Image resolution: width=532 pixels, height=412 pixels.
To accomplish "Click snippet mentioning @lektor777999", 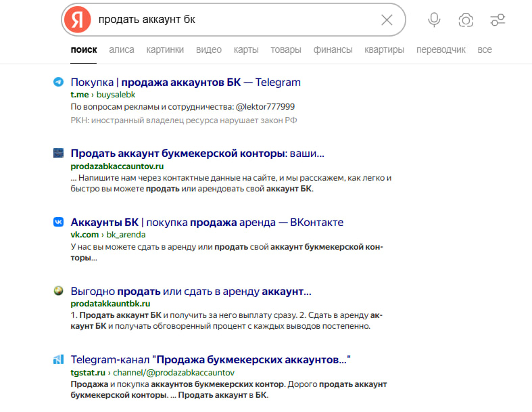I will point(183,107).
